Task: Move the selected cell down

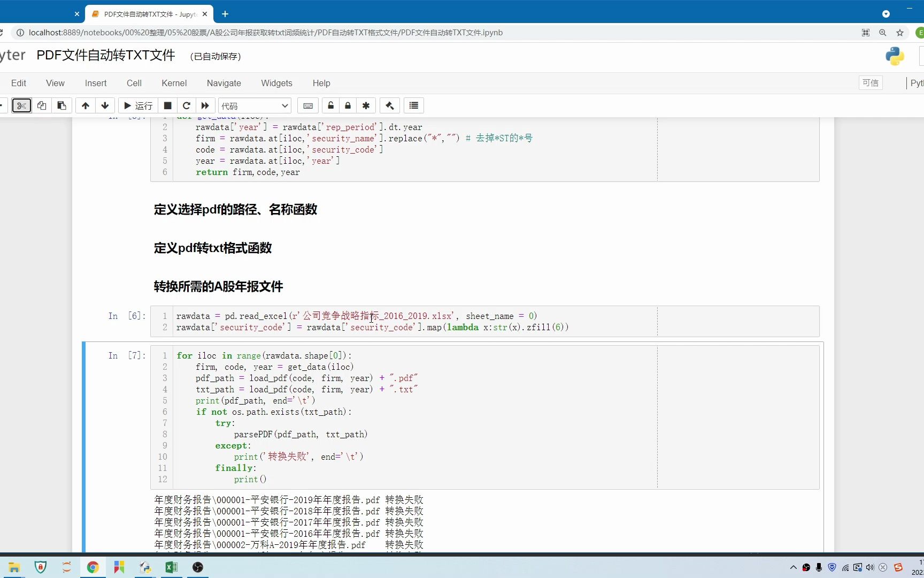Action: tap(105, 105)
